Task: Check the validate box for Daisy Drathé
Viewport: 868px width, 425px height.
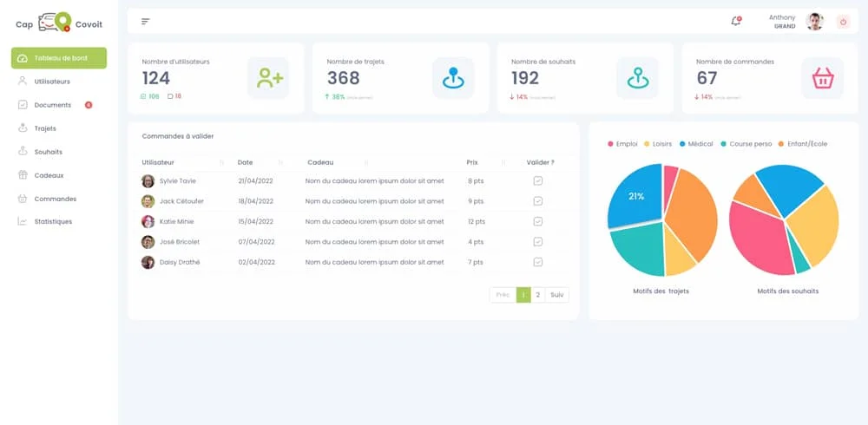Action: click(x=537, y=262)
